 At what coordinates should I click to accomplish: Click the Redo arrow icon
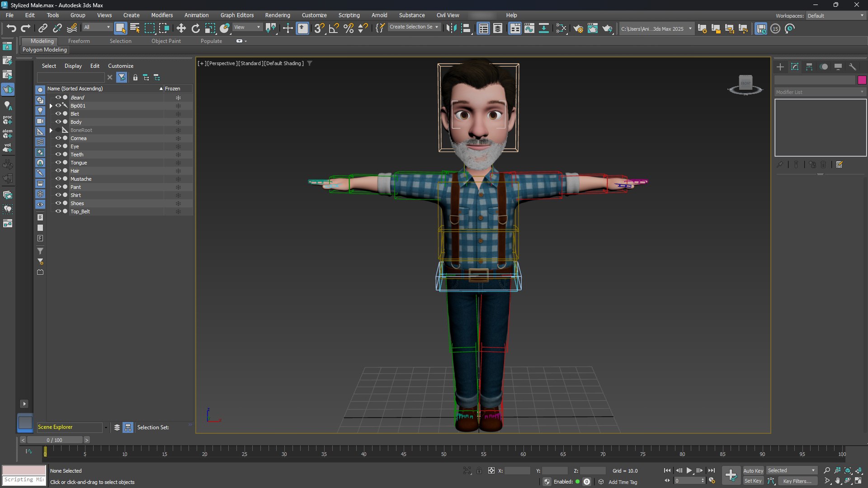(26, 28)
